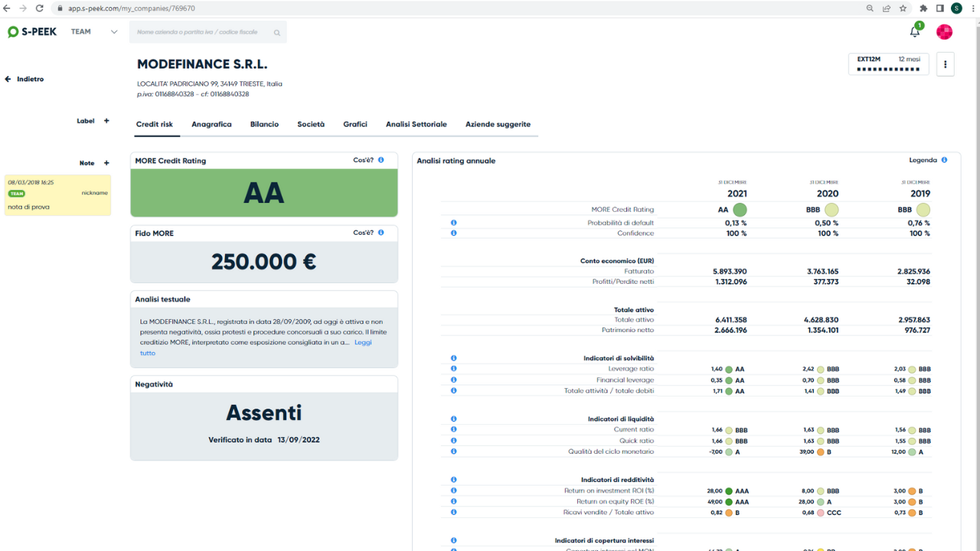
Task: Add a new Label with plus icon
Action: (106, 121)
